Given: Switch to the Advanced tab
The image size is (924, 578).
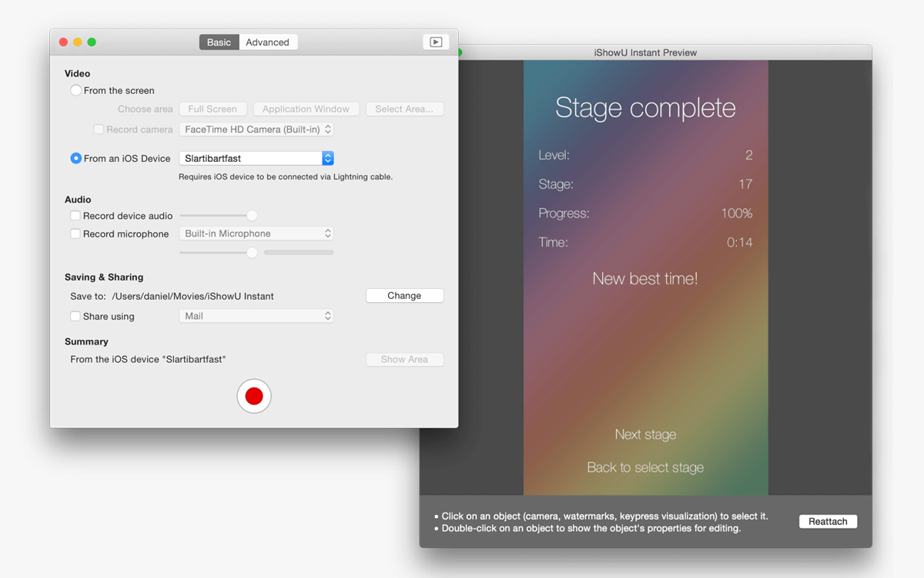Looking at the screenshot, I should 267,42.
